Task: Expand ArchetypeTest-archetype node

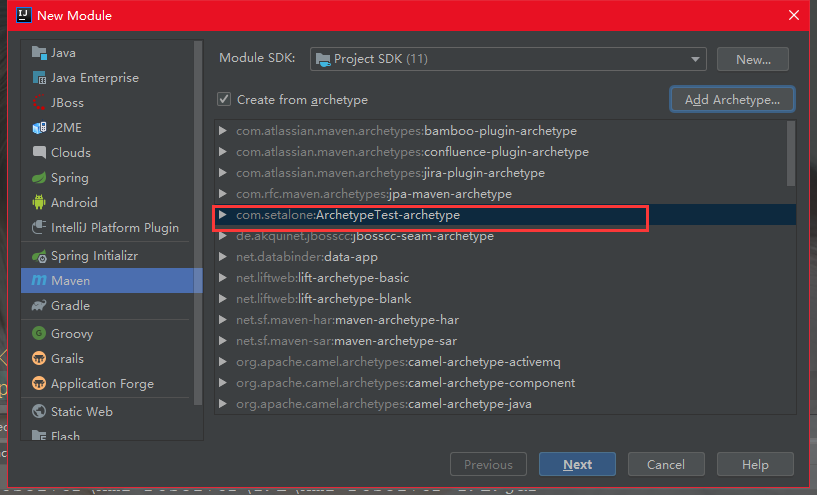Action: [x=222, y=215]
